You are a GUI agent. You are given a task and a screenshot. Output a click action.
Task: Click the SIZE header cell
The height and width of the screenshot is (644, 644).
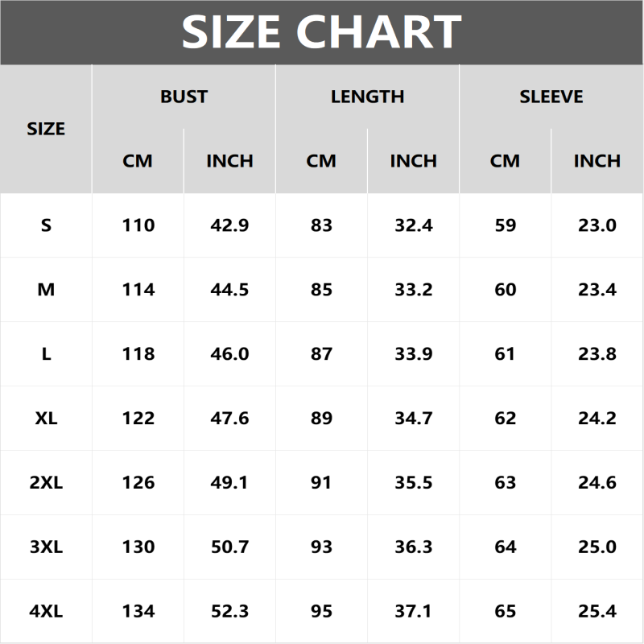46,129
